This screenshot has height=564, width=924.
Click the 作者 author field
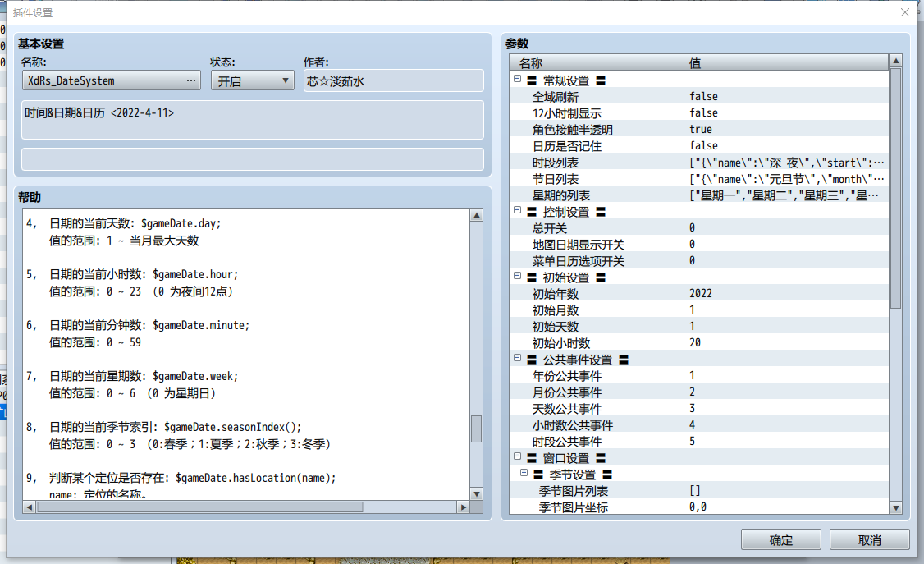tap(394, 80)
